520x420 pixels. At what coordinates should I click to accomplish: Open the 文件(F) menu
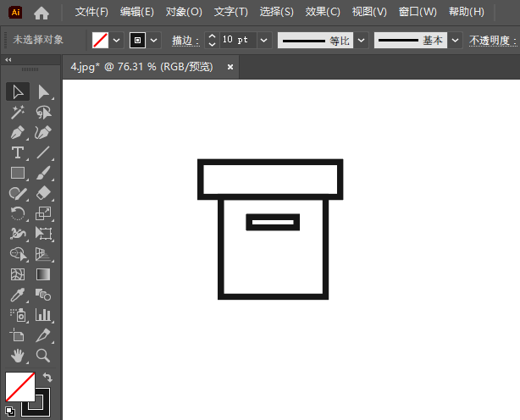click(91, 12)
